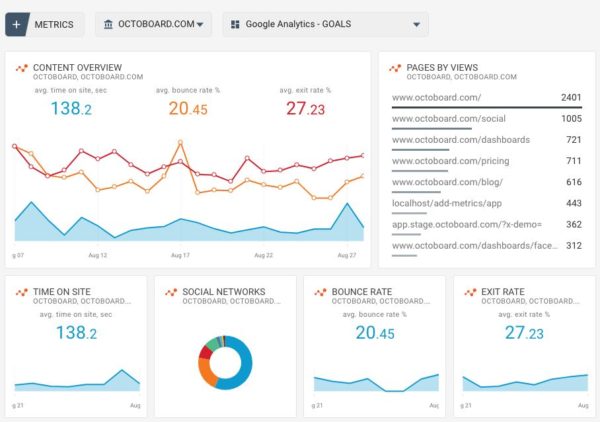Click the 443 views count

point(574,204)
